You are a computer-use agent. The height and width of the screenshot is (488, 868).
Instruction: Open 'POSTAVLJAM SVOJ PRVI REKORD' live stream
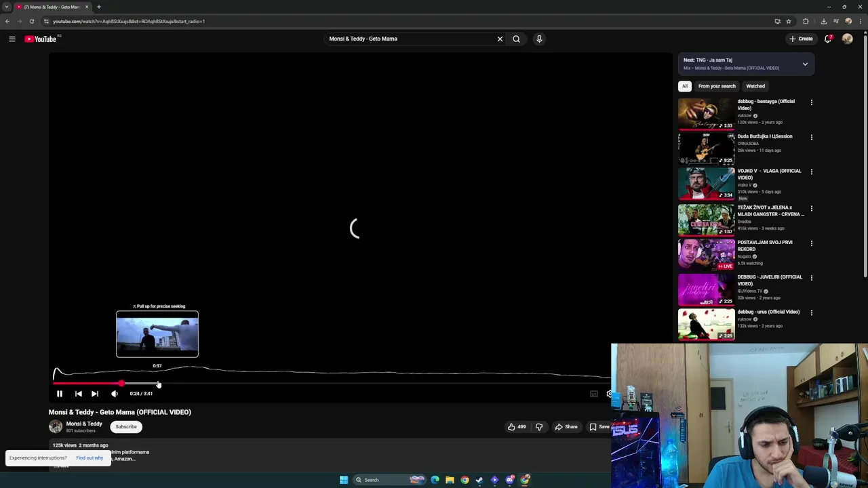pos(706,254)
